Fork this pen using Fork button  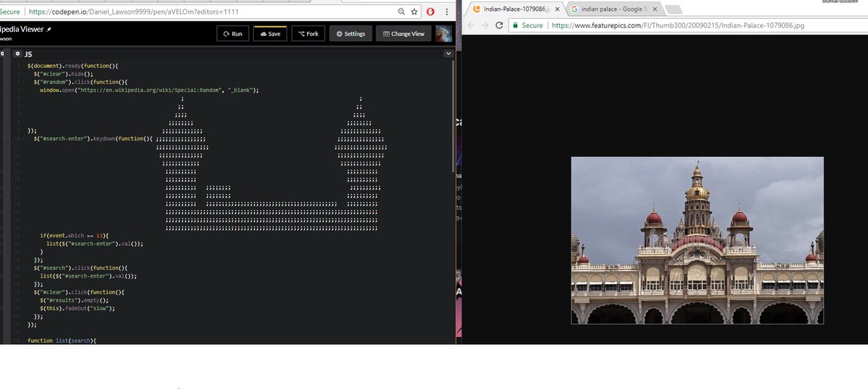[308, 34]
